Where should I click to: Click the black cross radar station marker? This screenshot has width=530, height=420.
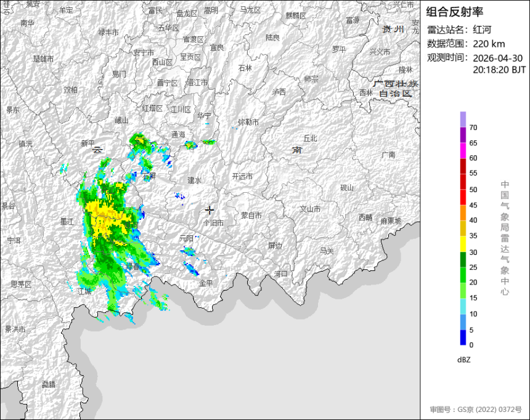tap(210, 210)
